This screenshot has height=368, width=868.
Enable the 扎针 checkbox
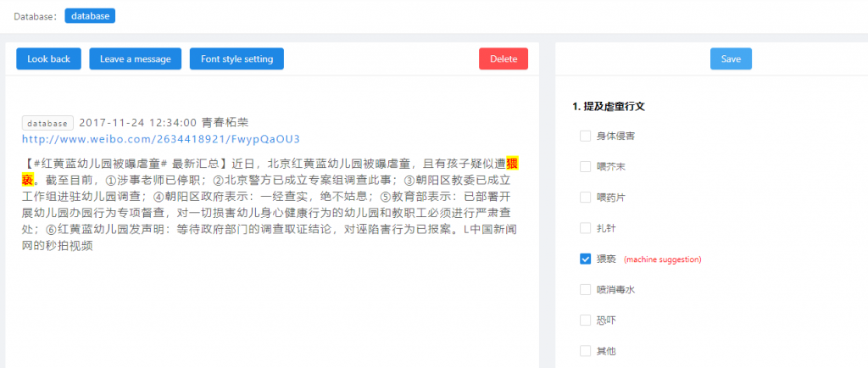[x=585, y=228]
